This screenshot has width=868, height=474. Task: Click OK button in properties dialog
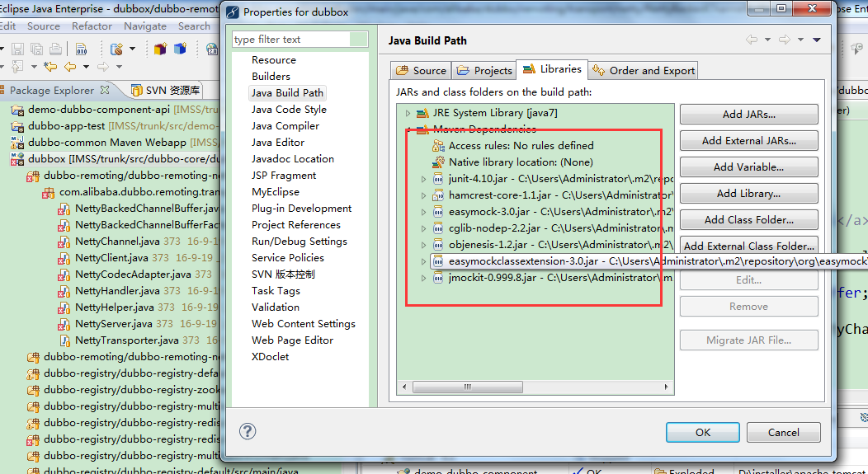703,433
